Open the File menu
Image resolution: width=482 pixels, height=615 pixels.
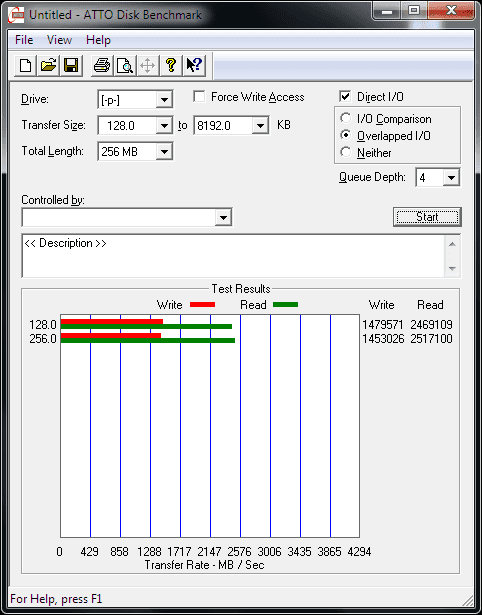24,40
